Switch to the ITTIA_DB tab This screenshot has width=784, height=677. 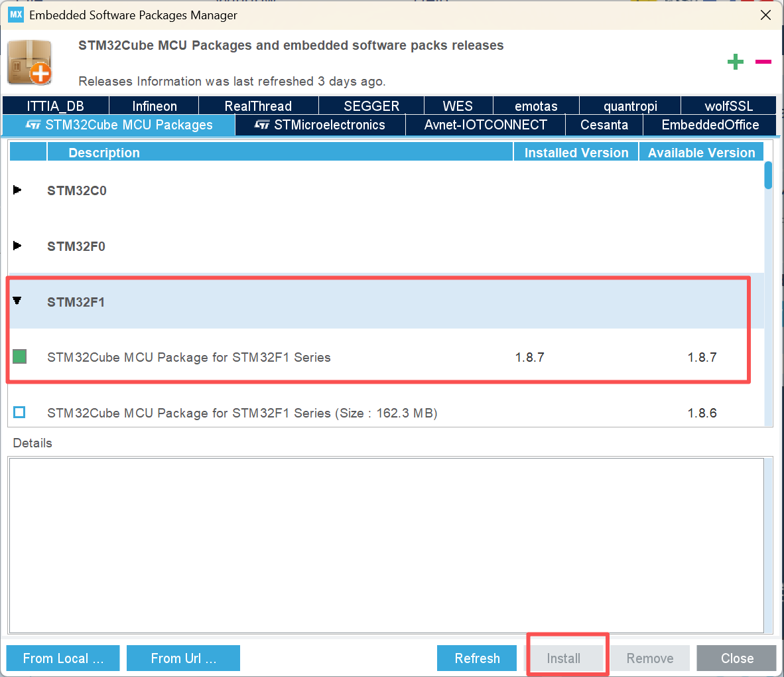coord(56,106)
